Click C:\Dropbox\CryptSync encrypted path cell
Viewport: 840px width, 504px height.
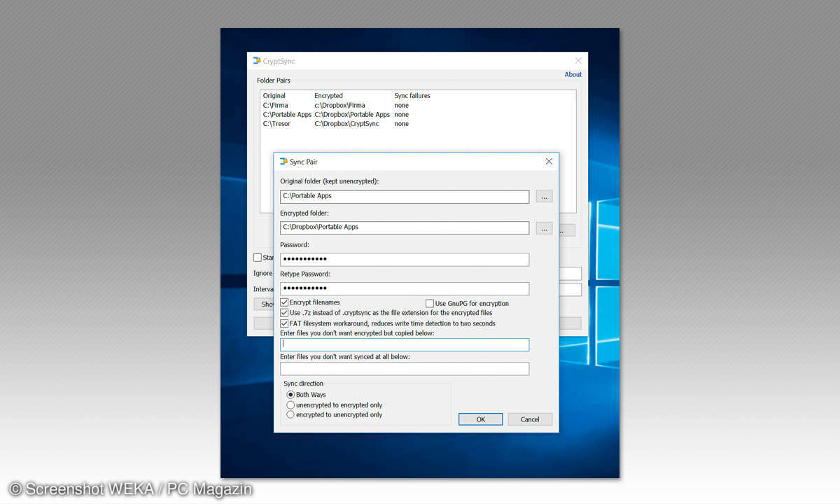(346, 124)
